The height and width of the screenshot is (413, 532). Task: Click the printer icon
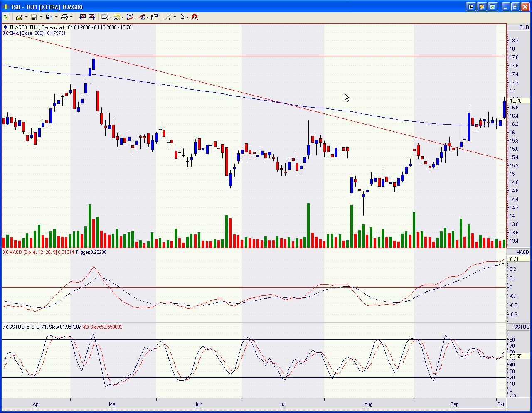coord(64,17)
